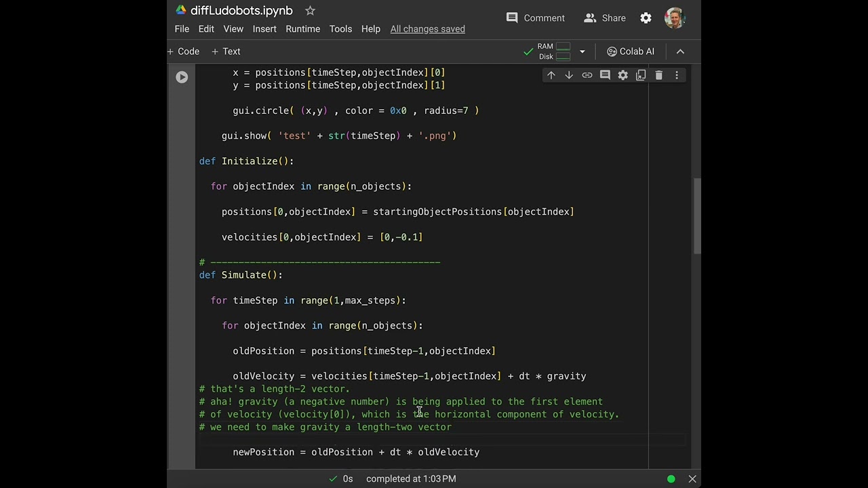Image resolution: width=868 pixels, height=488 pixels.
Task: Click the oldVelocity line with dt * gravity
Action: pyautogui.click(x=410, y=376)
